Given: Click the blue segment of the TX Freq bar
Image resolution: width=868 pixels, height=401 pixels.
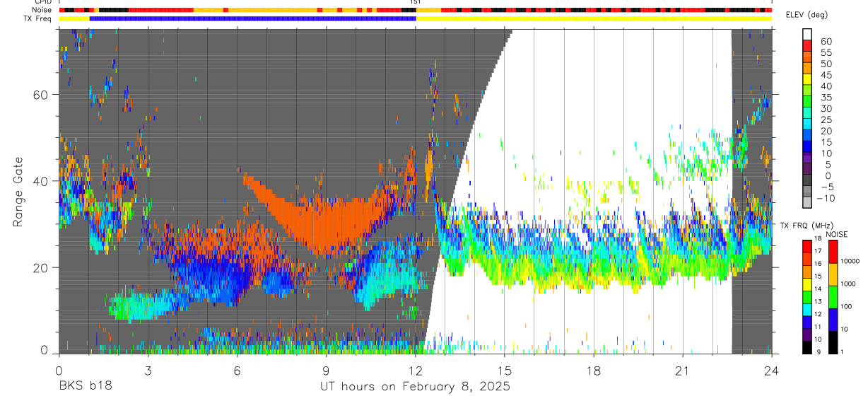Looking at the screenshot, I should point(253,18).
